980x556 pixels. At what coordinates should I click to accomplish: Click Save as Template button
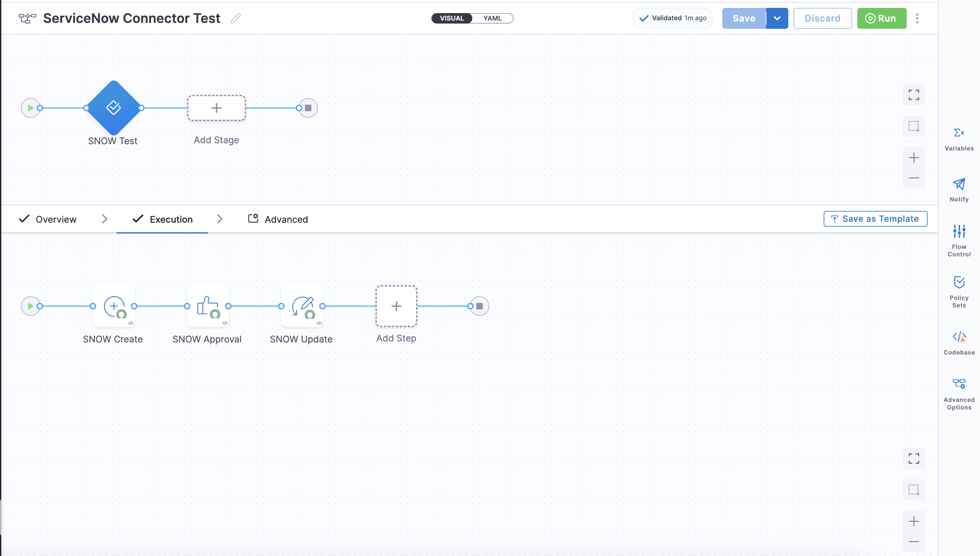(875, 219)
